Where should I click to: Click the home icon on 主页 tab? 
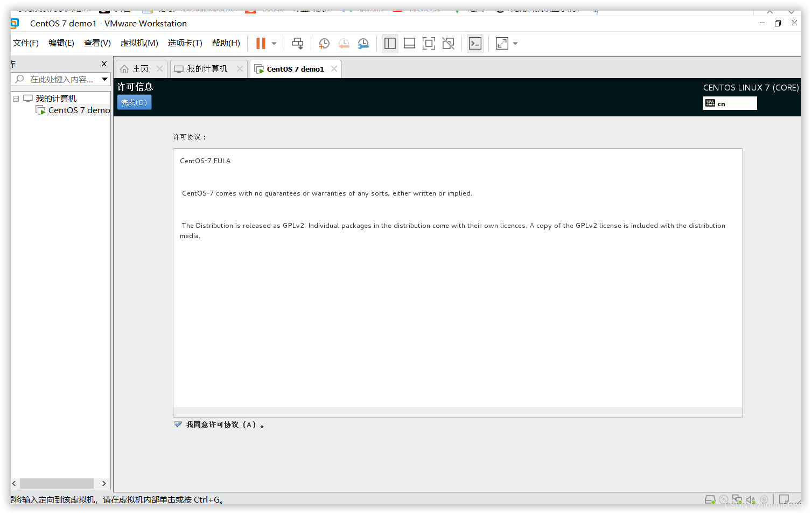click(124, 69)
